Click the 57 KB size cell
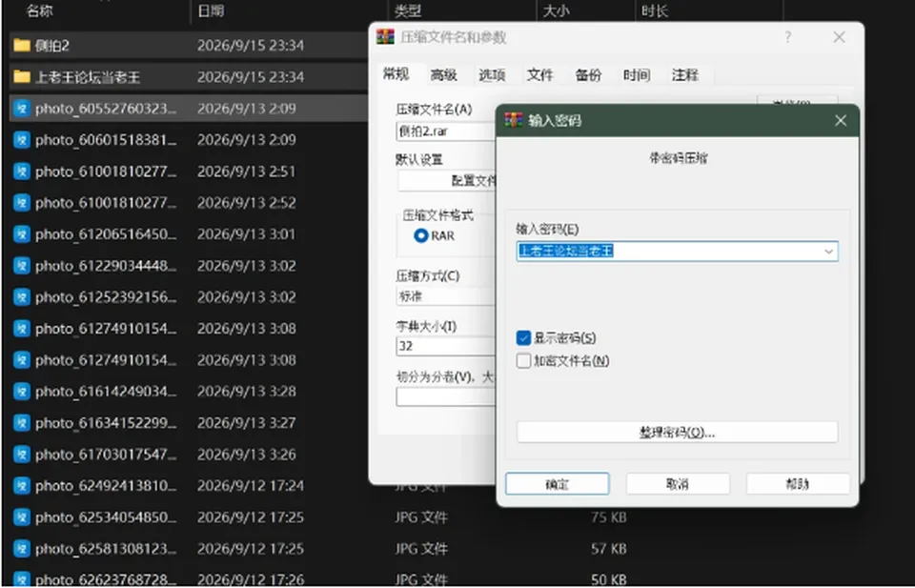Image resolution: width=915 pixels, height=588 pixels. click(x=609, y=549)
